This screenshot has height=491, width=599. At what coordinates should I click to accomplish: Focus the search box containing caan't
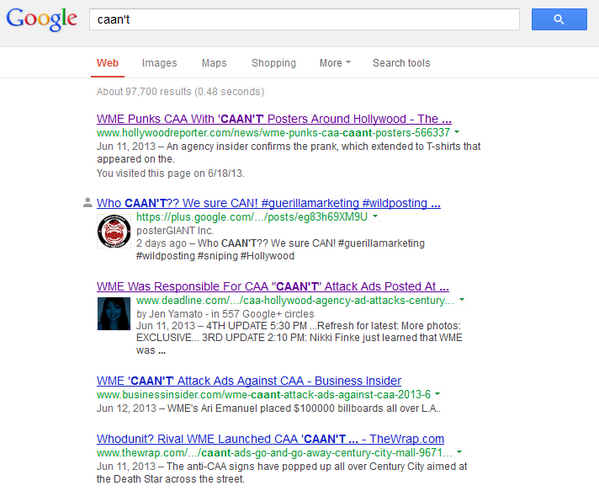[304, 19]
